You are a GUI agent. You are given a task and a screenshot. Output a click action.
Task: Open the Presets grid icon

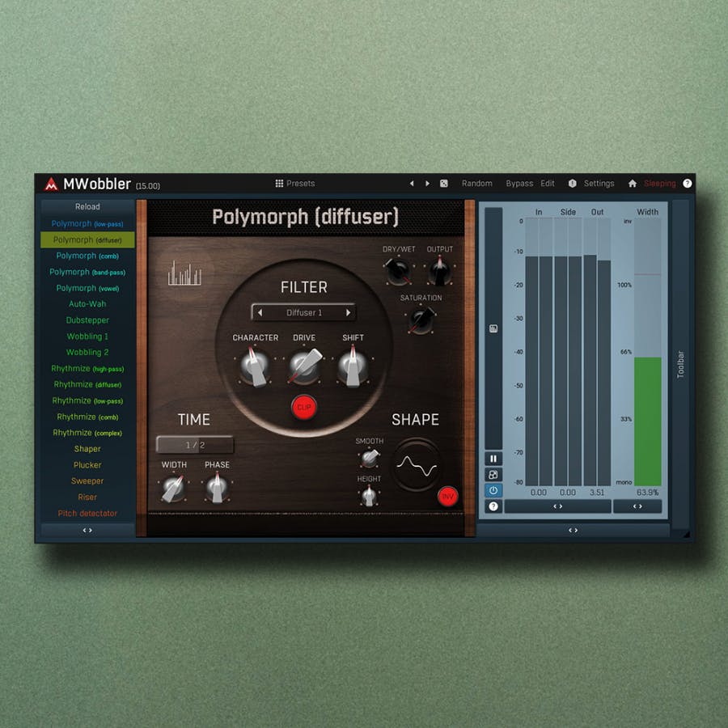[279, 184]
